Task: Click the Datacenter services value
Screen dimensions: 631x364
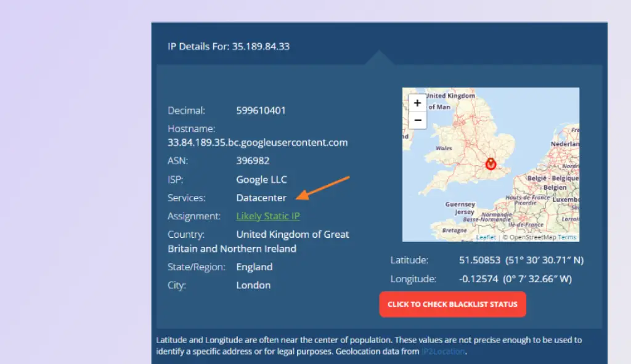Action: tap(261, 198)
